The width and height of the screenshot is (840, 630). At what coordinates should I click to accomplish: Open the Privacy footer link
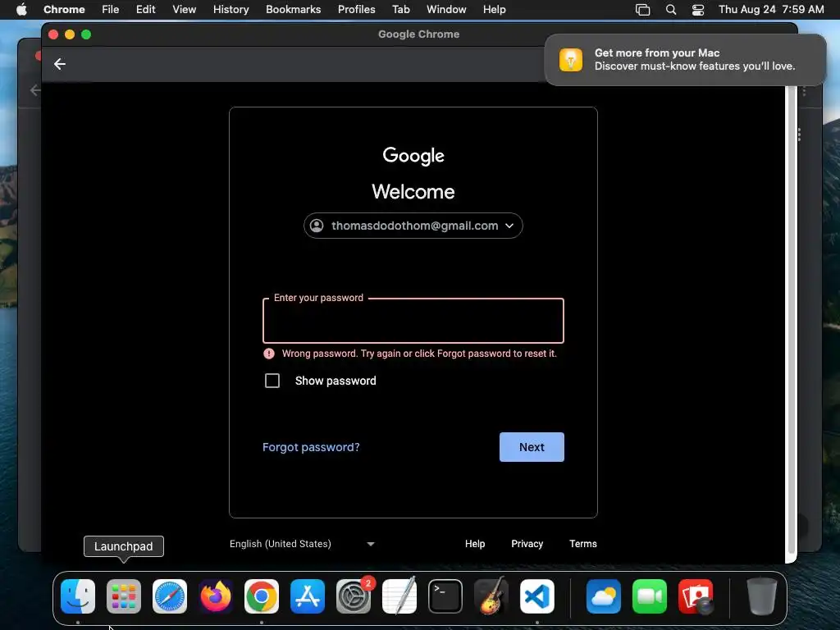(x=527, y=544)
